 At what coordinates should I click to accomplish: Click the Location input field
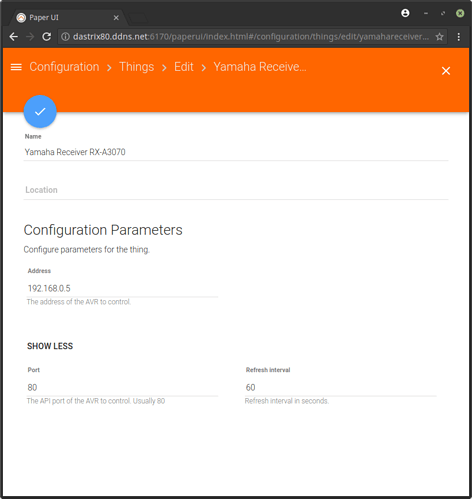pos(236,190)
